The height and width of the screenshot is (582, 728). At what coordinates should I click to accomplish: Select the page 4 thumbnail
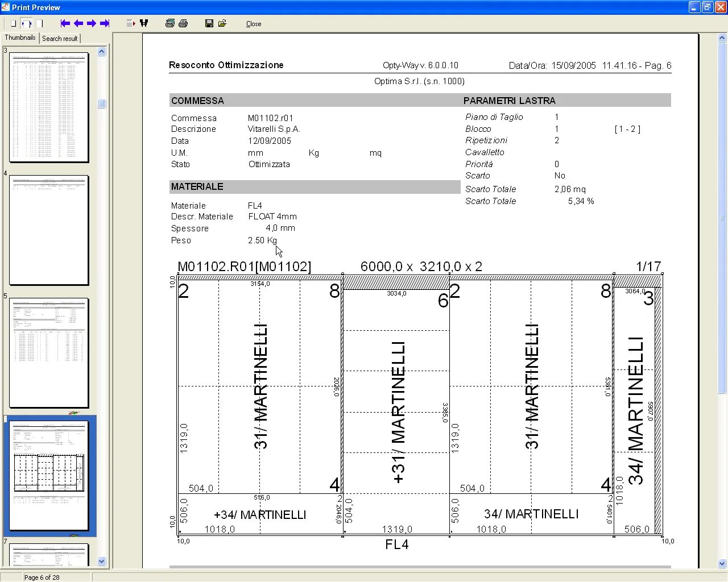49,230
